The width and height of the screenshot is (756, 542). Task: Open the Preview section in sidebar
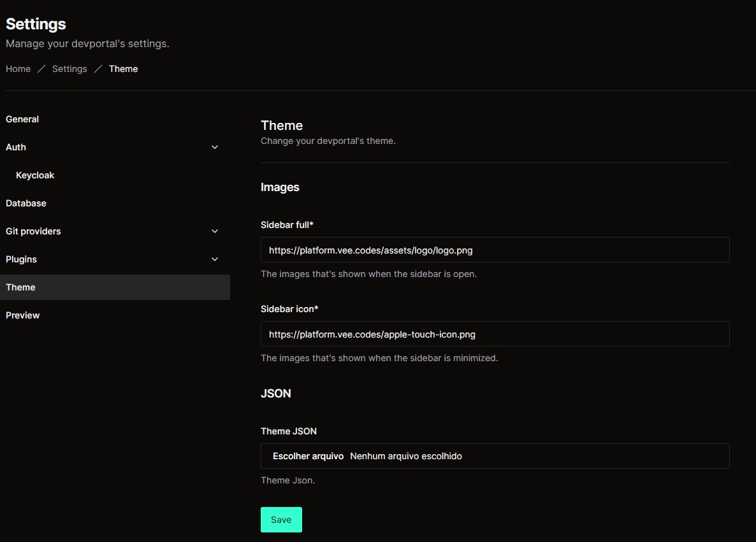(23, 315)
